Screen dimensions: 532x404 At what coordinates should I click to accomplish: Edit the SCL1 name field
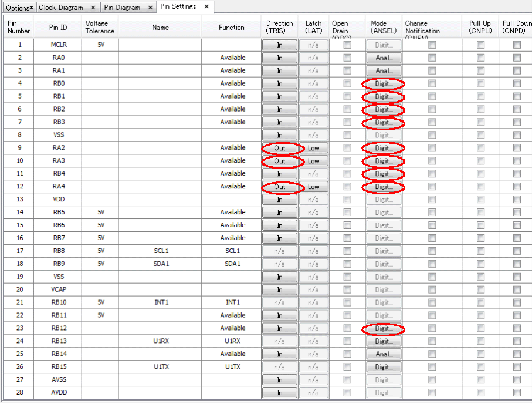(160, 251)
